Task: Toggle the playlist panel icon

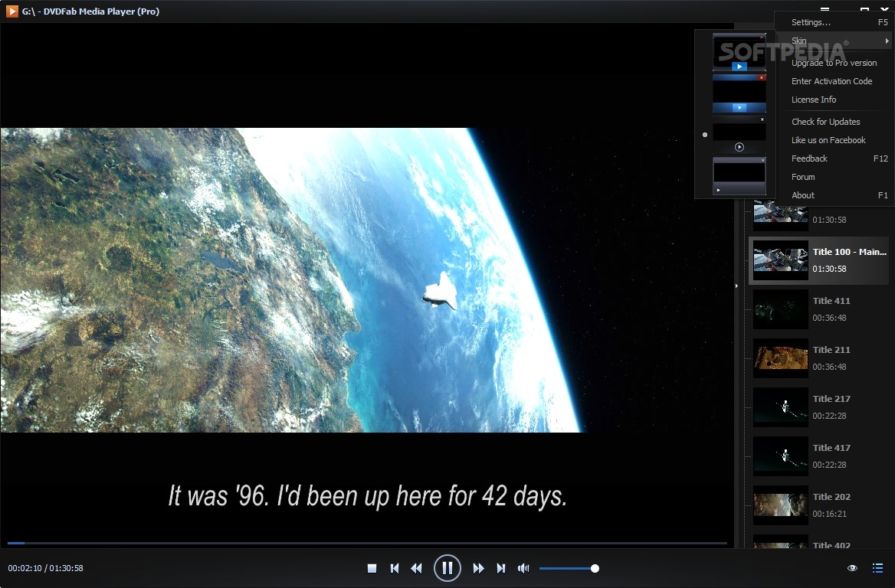Action: coord(878,568)
